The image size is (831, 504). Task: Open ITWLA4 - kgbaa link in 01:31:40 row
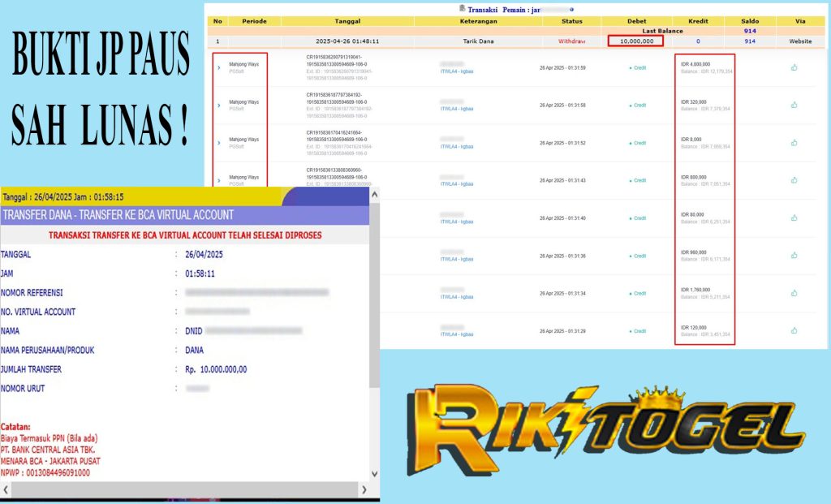[457, 222]
